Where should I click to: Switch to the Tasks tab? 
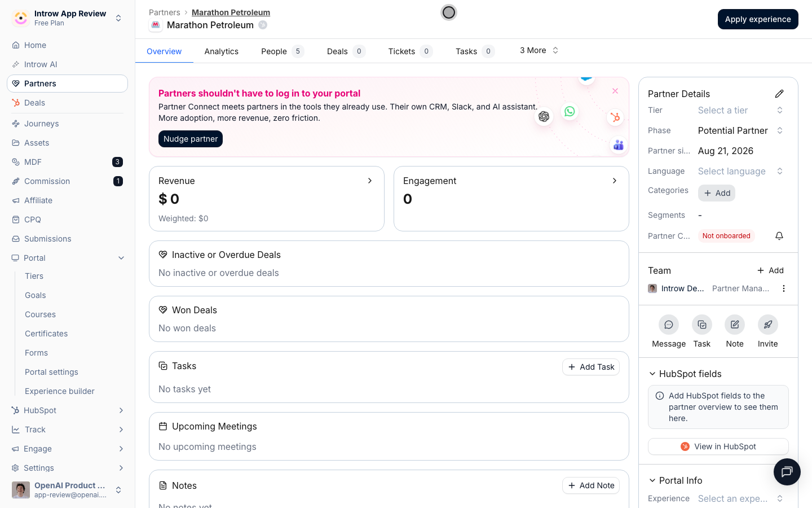[475, 51]
